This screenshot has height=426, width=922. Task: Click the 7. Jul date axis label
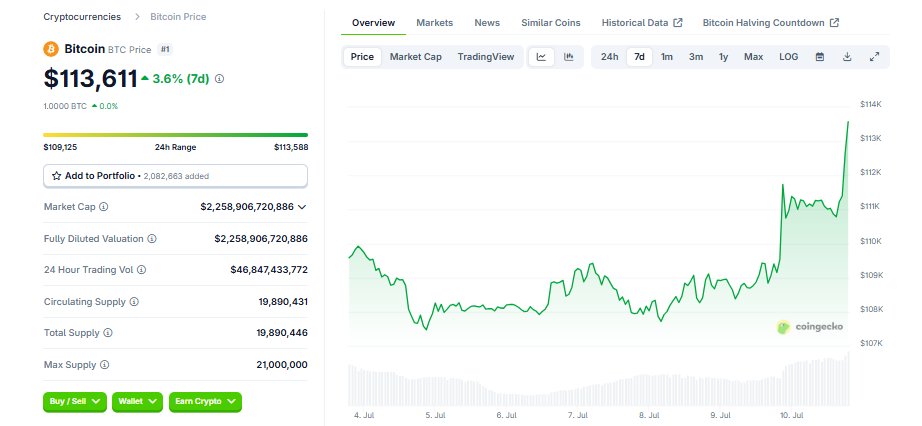click(578, 415)
